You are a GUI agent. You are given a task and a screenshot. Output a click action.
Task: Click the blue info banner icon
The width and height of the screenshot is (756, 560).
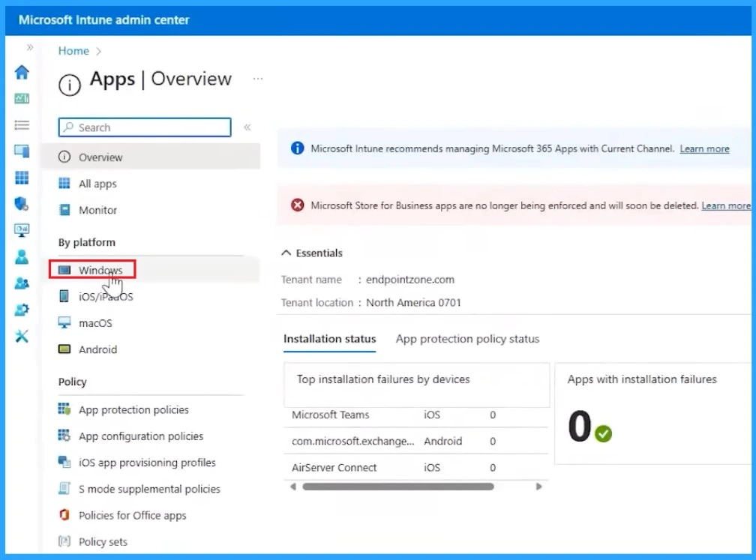pos(298,148)
